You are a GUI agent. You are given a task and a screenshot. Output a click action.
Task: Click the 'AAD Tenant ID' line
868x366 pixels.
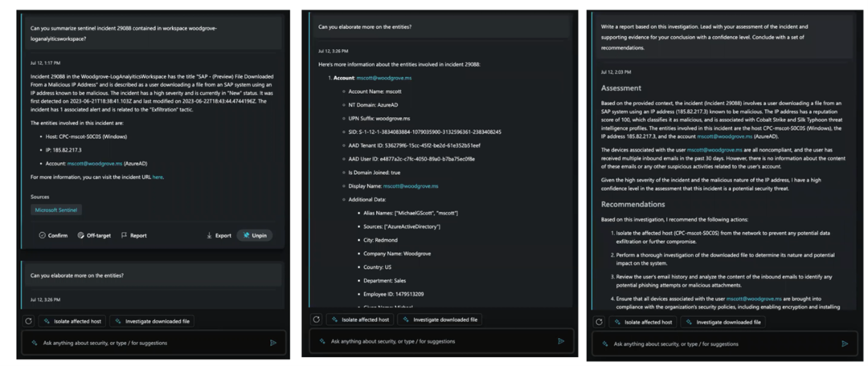pos(414,145)
